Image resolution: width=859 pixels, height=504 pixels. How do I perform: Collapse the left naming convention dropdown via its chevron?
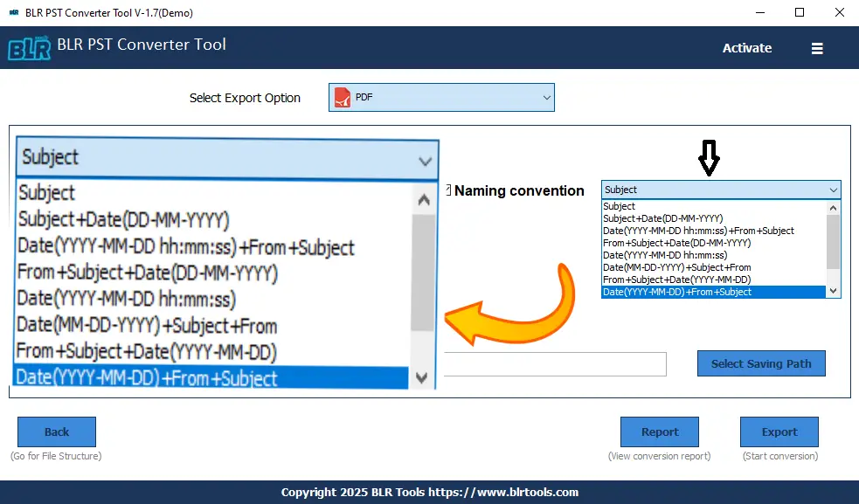coord(425,161)
